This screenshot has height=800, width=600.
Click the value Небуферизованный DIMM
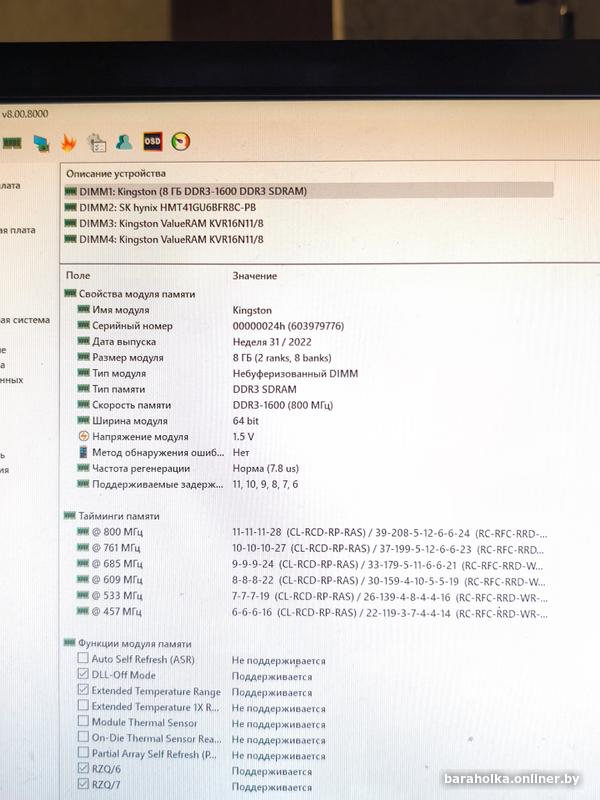coord(295,373)
